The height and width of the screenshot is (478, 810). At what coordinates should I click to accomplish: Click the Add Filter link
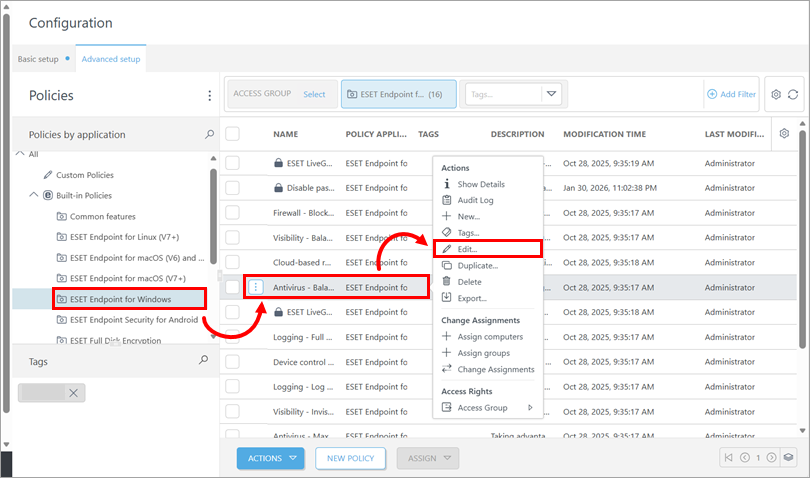733,94
